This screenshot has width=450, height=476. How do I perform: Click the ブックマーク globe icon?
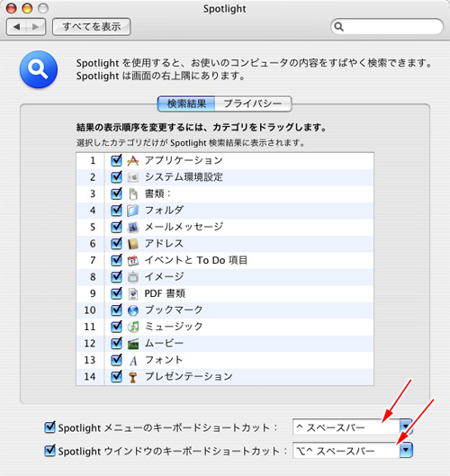click(x=132, y=310)
